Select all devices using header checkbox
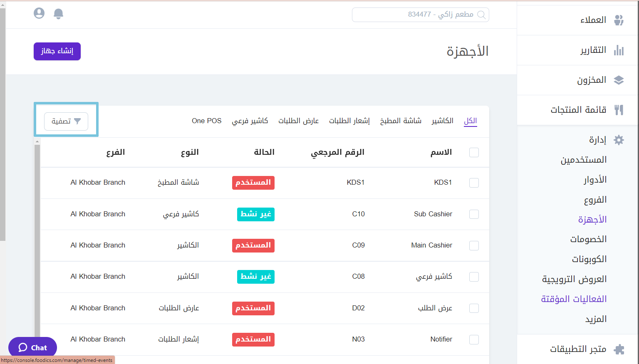 click(x=474, y=152)
